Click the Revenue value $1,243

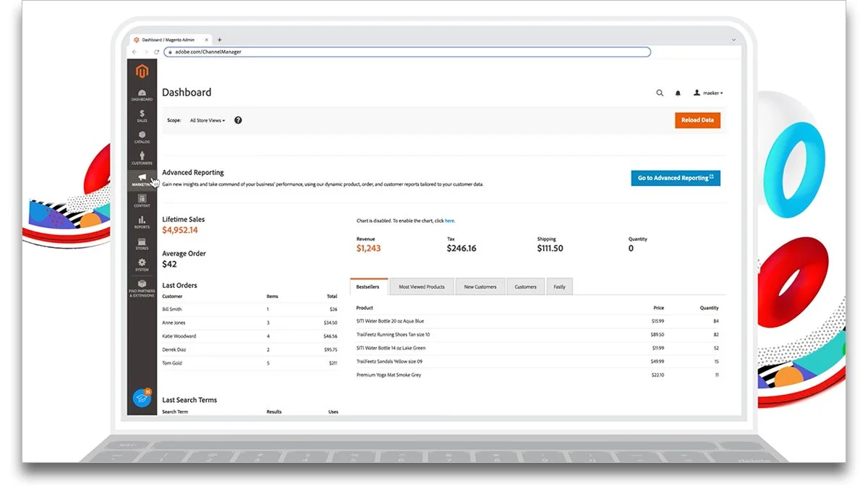tap(368, 248)
